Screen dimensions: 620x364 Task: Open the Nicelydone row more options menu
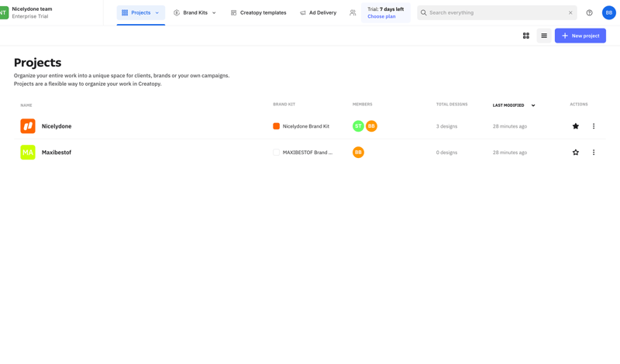click(593, 126)
